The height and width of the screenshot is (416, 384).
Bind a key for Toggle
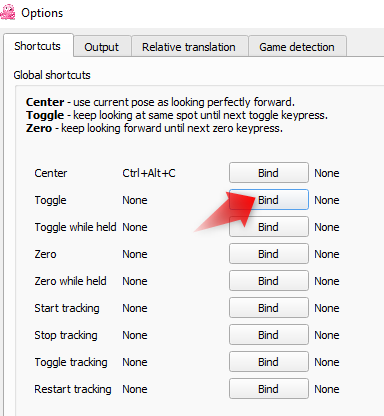[x=269, y=200]
